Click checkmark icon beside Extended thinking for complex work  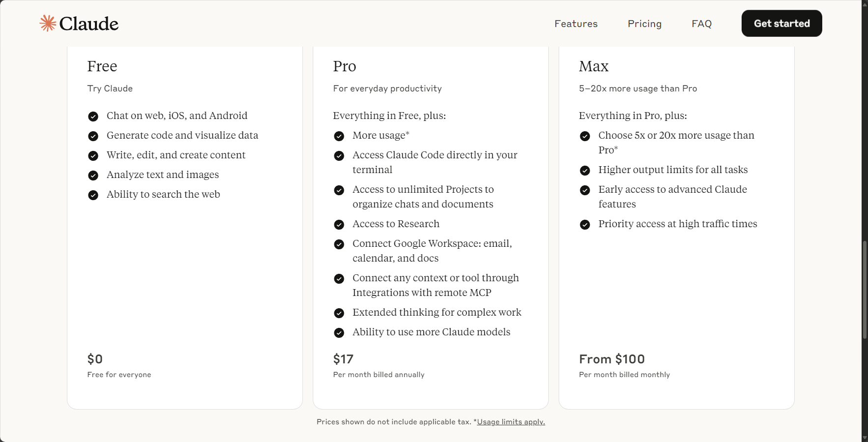pyautogui.click(x=339, y=313)
